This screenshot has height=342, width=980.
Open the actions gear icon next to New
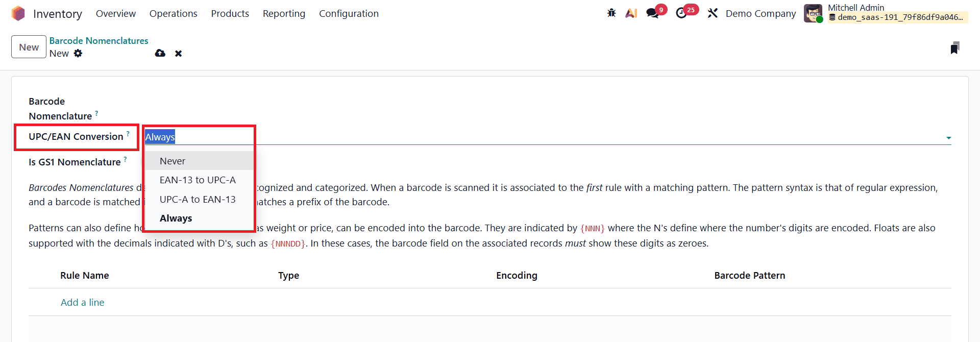78,53
